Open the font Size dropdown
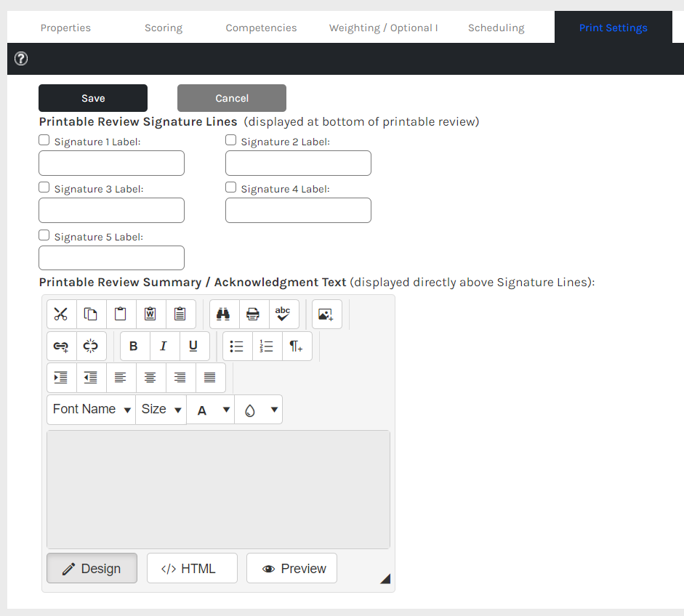The height and width of the screenshot is (616, 684). point(161,410)
